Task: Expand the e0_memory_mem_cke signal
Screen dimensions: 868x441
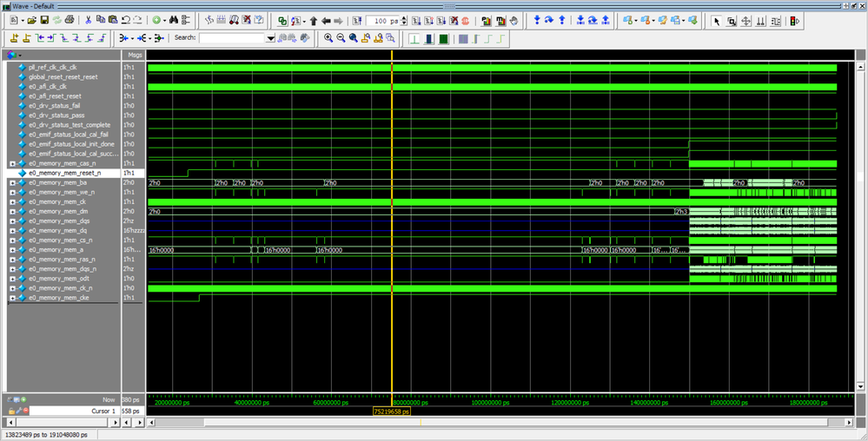Action: [12, 298]
